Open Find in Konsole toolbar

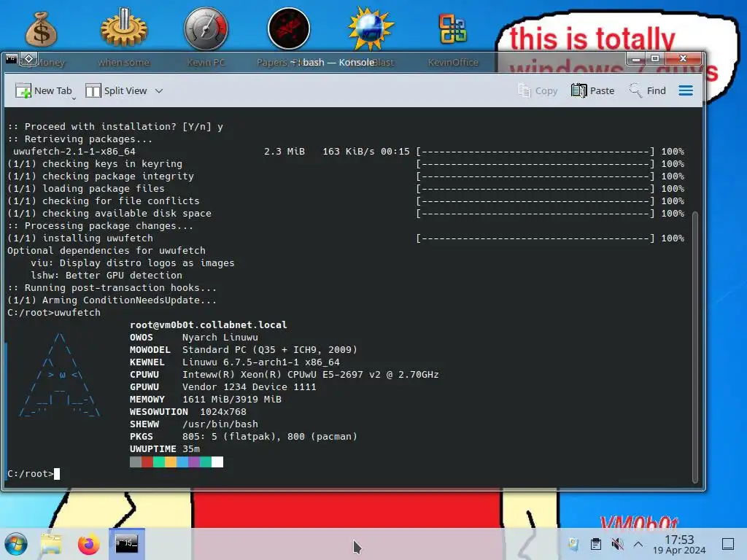point(647,90)
